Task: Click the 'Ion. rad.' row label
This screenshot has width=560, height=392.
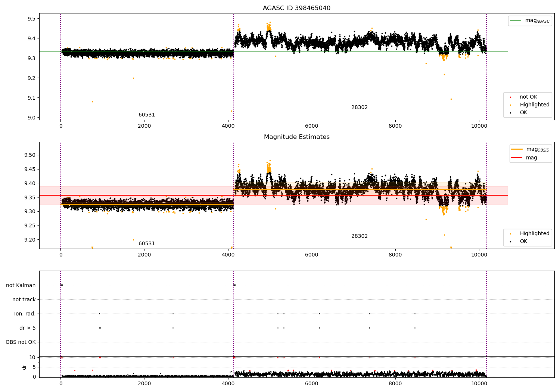Action: [25, 314]
